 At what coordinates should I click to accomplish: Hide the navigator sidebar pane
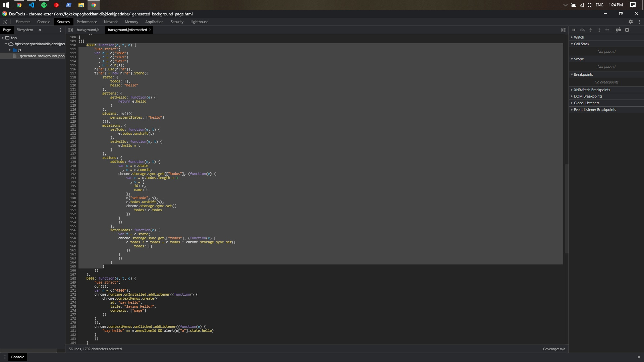tap(70, 30)
